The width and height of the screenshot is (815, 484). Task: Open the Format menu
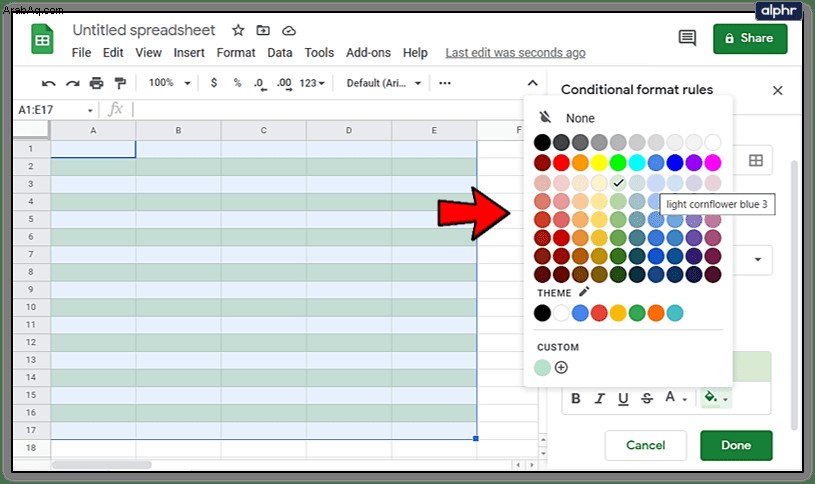point(236,53)
